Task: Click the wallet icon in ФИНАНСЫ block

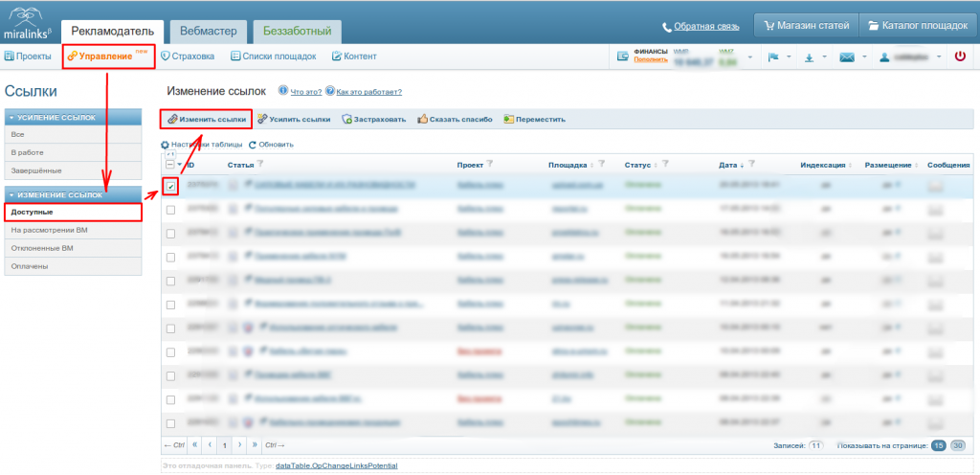Action: point(622,57)
